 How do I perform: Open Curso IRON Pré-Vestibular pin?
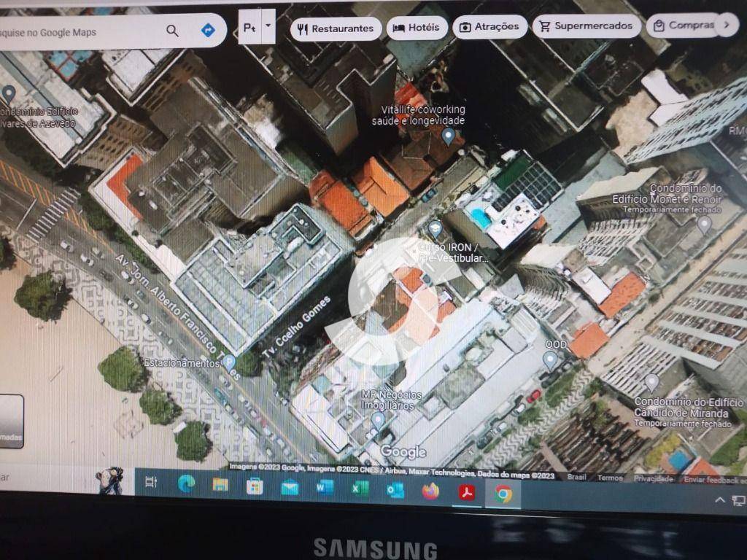[435, 230]
